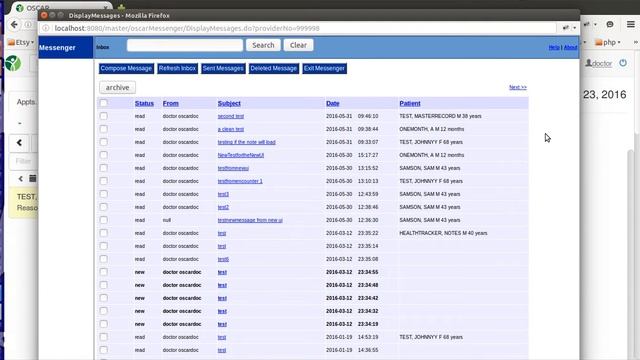Click the chat bubble icon in the browser toolbar
This screenshot has height=360, width=640.
[x=610, y=24]
